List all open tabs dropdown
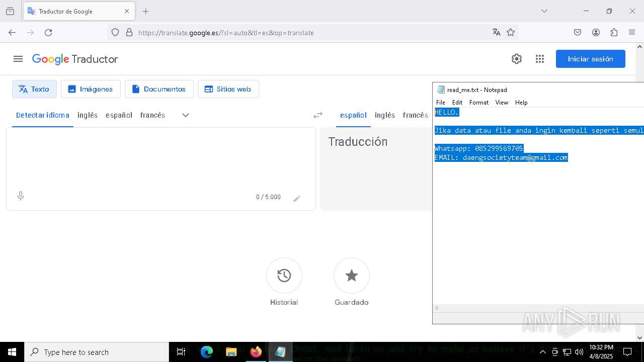The image size is (644, 362). (x=544, y=11)
